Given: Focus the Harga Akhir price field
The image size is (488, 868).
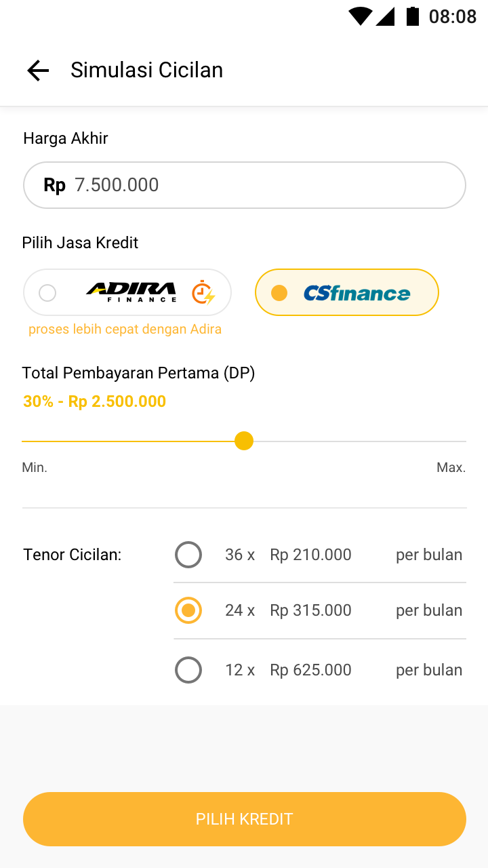Looking at the screenshot, I should coord(258,185).
